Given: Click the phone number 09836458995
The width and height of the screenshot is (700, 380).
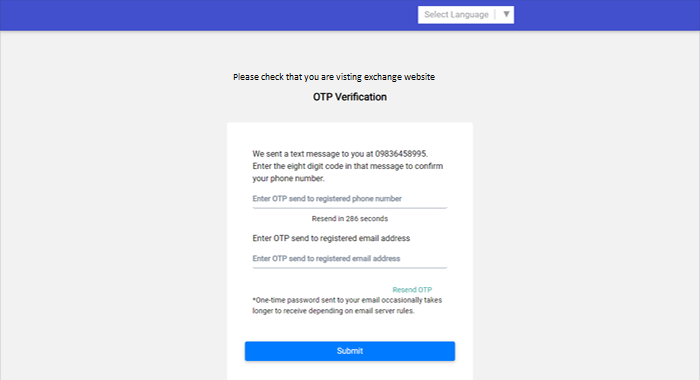Looking at the screenshot, I should (400, 154).
